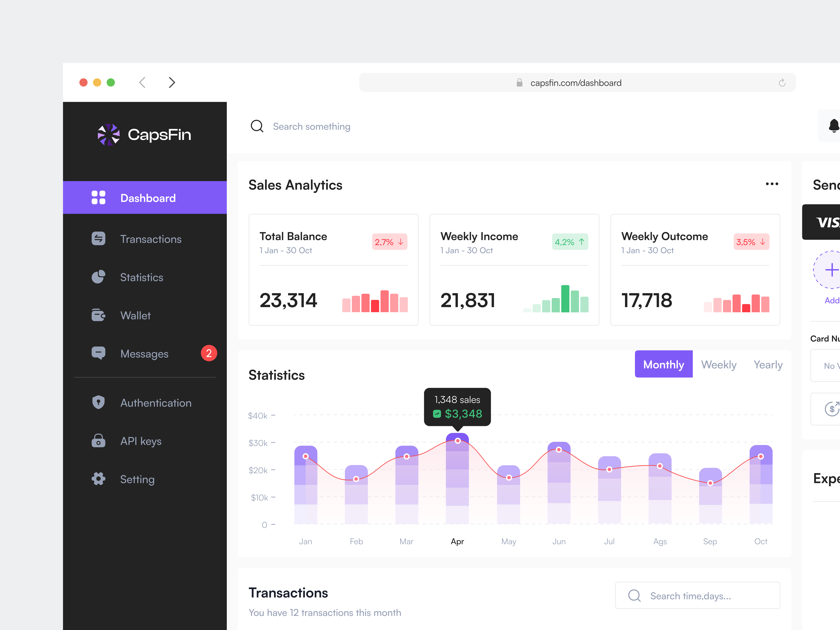This screenshot has height=630, width=840.
Task: Click the Authentication shield icon
Action: click(x=98, y=402)
